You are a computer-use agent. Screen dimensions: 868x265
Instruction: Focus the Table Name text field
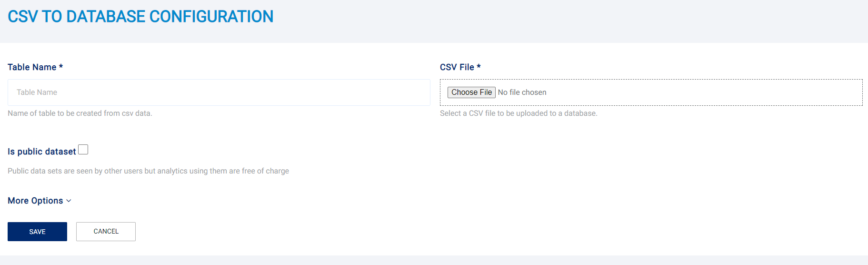[219, 92]
